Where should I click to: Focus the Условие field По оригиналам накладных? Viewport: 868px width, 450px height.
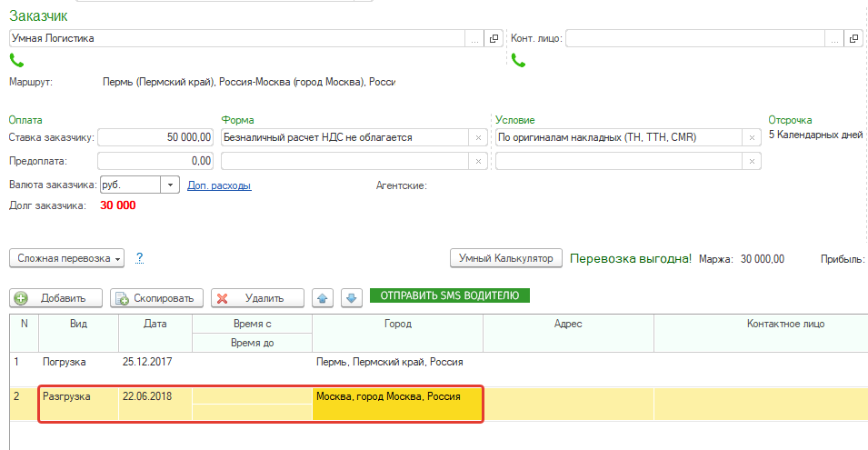coord(618,137)
